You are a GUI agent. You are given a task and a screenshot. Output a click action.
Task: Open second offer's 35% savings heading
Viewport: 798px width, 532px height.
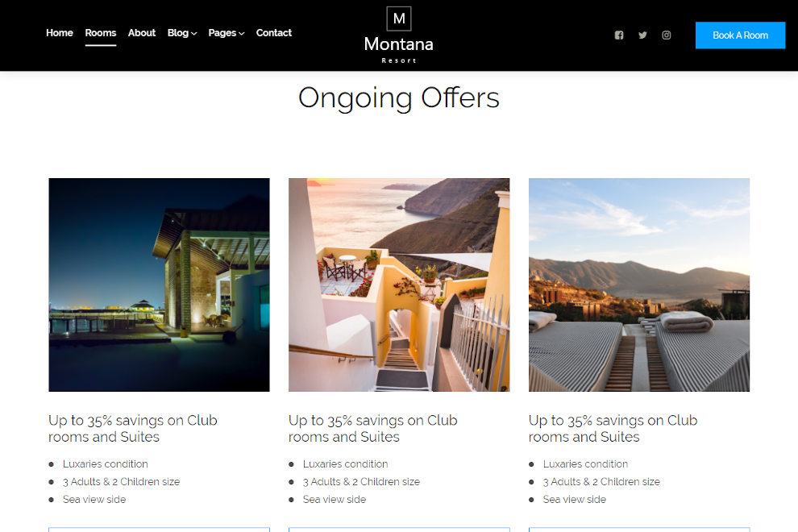(373, 429)
